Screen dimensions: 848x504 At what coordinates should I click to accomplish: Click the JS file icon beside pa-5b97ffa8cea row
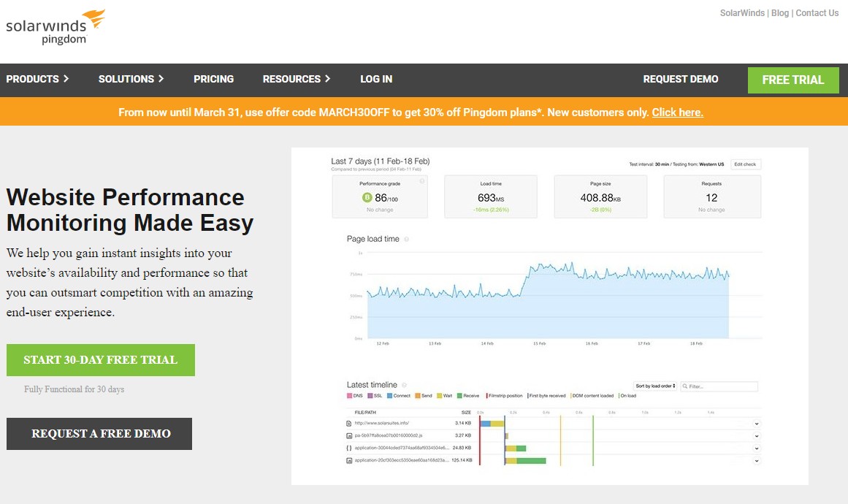[348, 435]
